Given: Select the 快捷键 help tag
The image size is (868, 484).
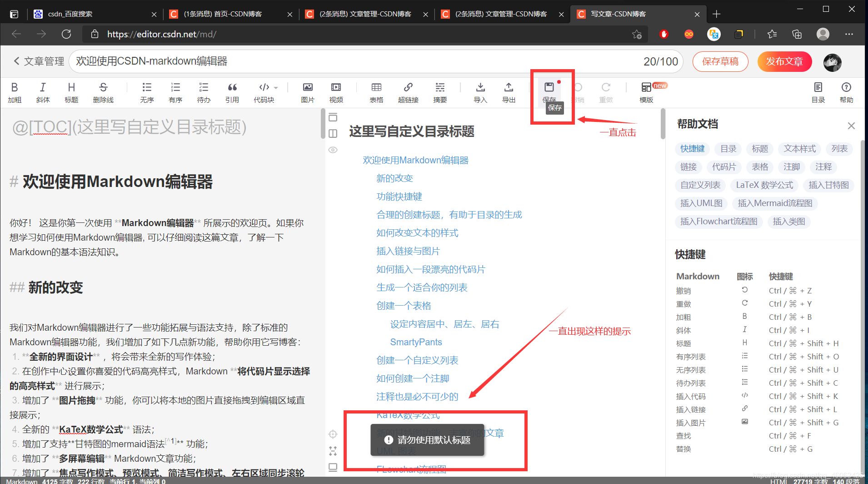Looking at the screenshot, I should [x=692, y=149].
